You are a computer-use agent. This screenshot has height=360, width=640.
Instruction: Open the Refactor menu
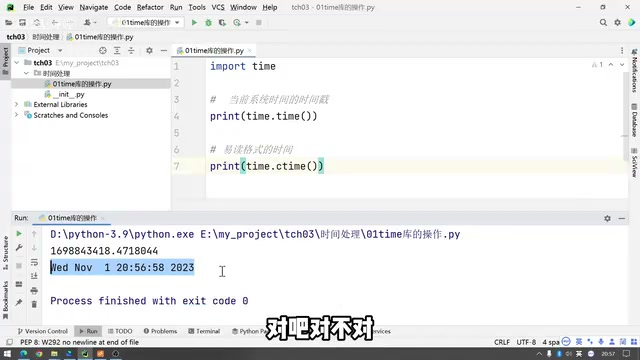pyautogui.click(x=150, y=7)
